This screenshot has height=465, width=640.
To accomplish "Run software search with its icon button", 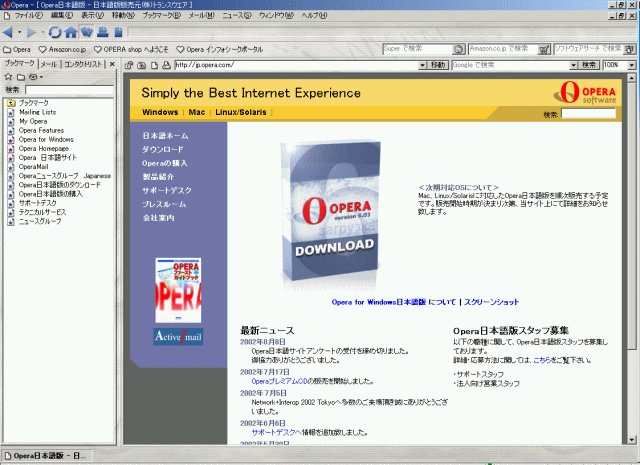I will click(629, 49).
